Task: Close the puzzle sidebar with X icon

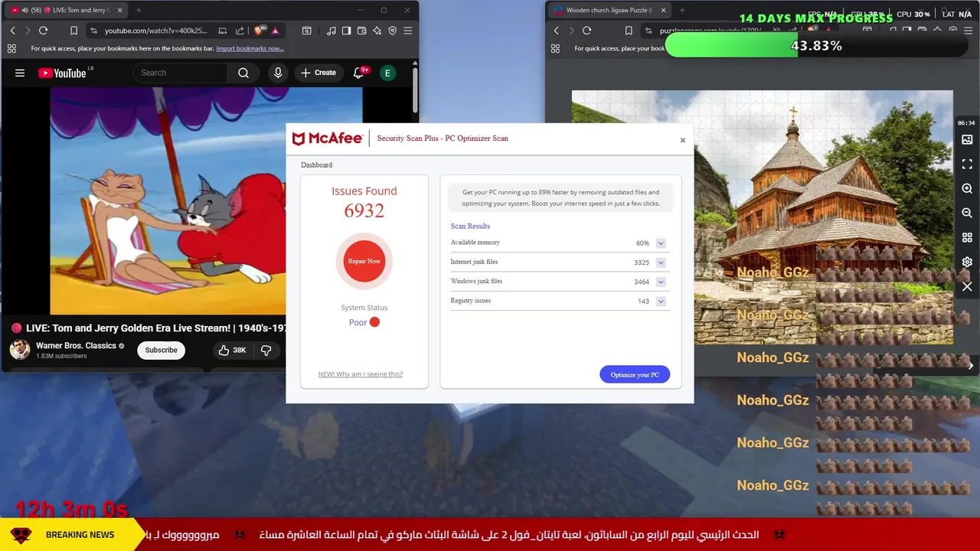Action: pyautogui.click(x=967, y=287)
